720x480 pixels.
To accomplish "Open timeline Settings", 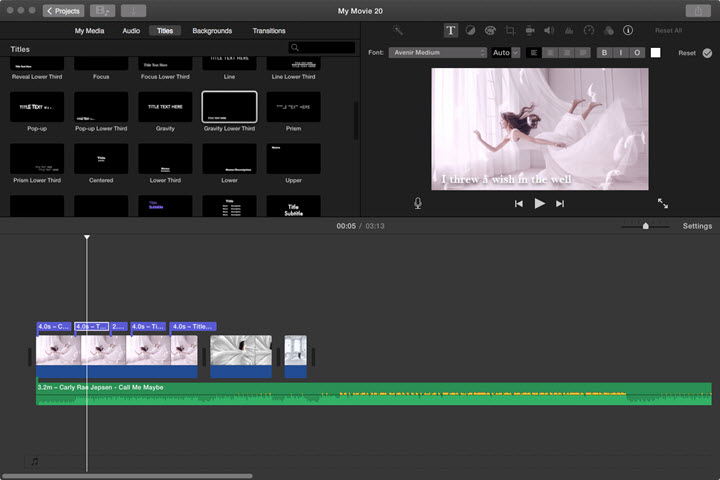I will 697,226.
